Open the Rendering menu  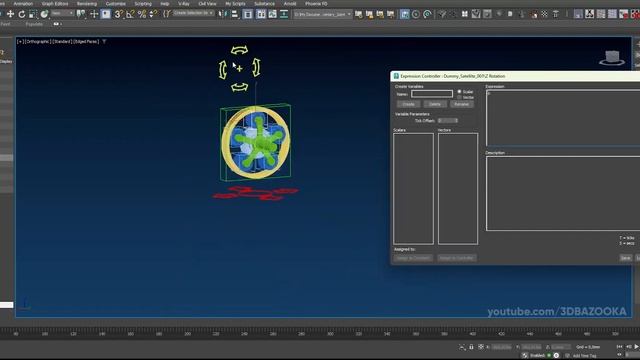pos(87,4)
